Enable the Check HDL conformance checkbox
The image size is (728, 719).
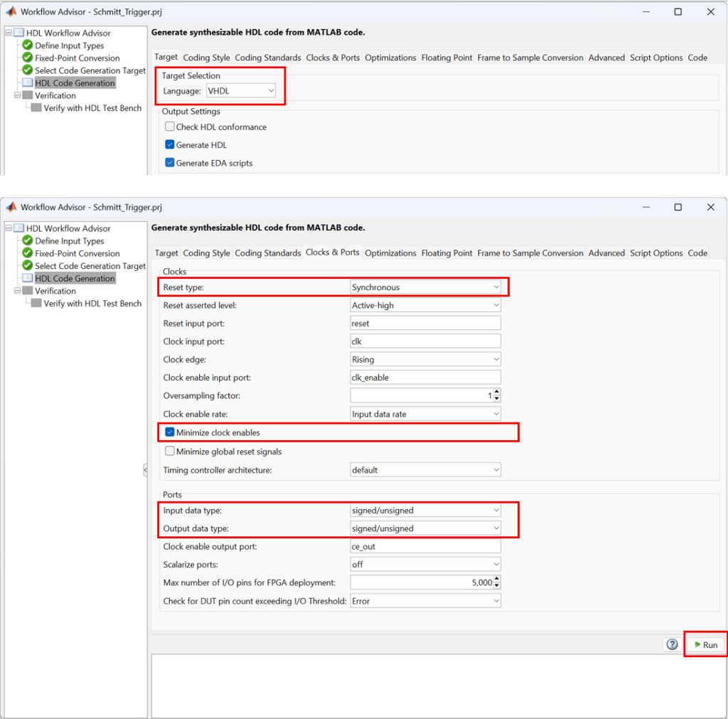[x=169, y=127]
